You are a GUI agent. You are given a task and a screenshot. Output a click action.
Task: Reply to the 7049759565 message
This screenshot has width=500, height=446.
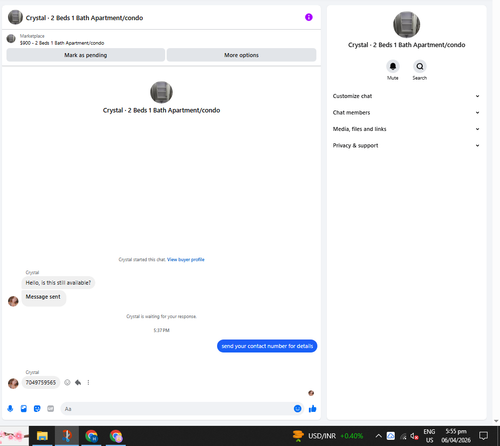pyautogui.click(x=78, y=382)
